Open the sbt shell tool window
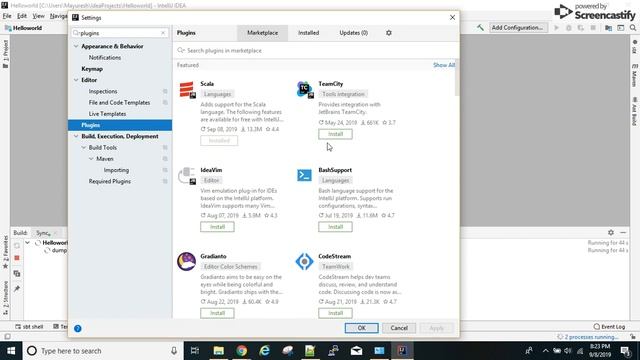This screenshot has width=640, height=360. coord(29,327)
